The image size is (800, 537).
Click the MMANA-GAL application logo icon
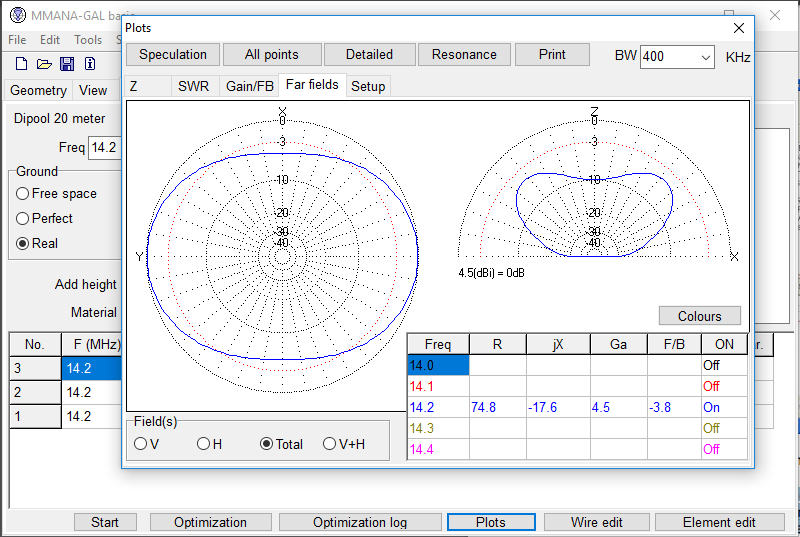[17, 16]
